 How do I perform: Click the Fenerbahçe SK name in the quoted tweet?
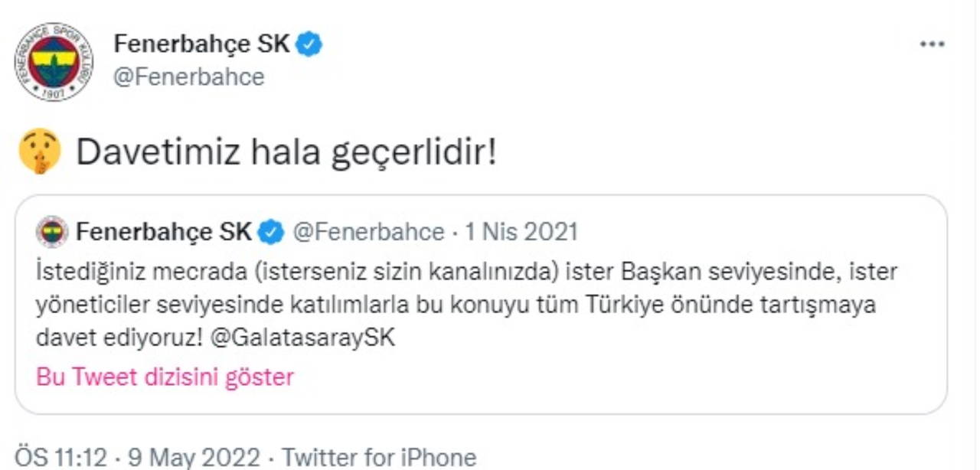click(x=164, y=232)
